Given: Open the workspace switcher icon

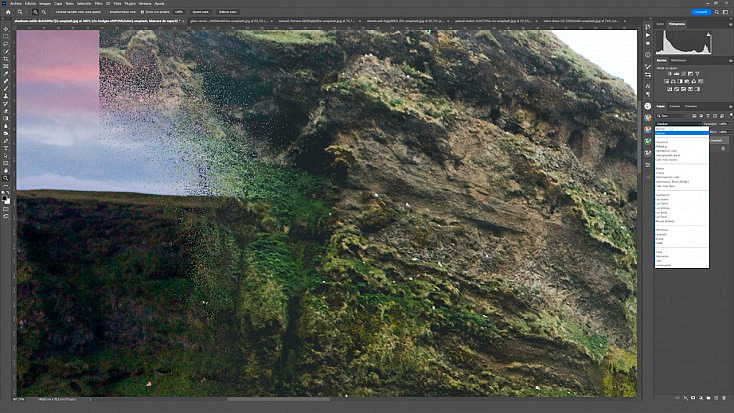Looking at the screenshot, I should tap(724, 12).
